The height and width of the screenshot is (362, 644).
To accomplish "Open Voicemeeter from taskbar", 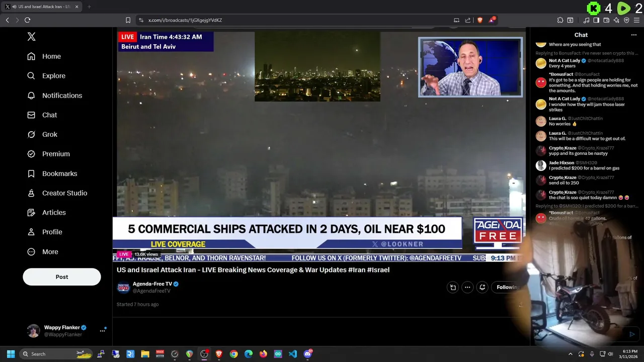I will click(x=160, y=354).
